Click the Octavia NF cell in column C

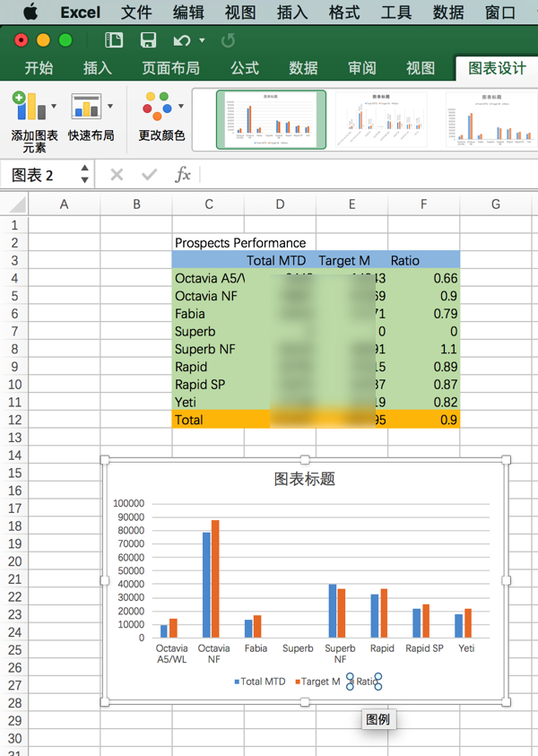click(x=208, y=296)
